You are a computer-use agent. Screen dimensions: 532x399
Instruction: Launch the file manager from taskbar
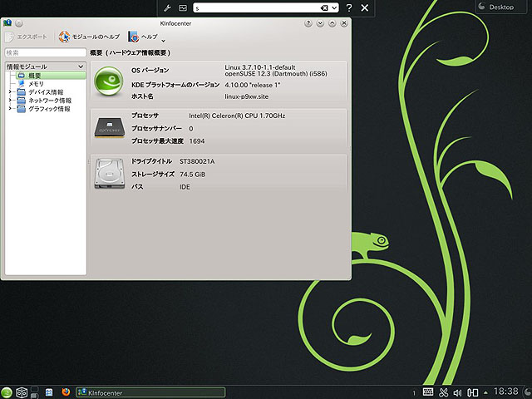pos(49,392)
